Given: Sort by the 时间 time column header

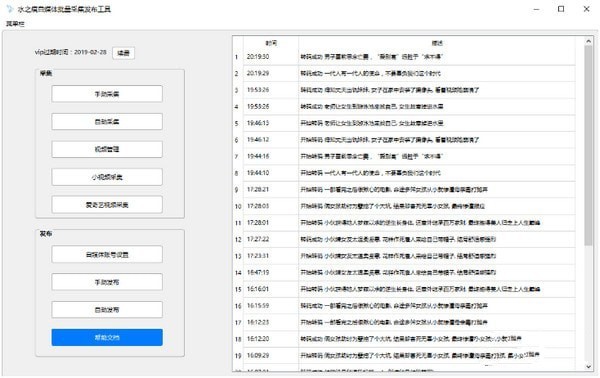Looking at the screenshot, I should [271, 43].
